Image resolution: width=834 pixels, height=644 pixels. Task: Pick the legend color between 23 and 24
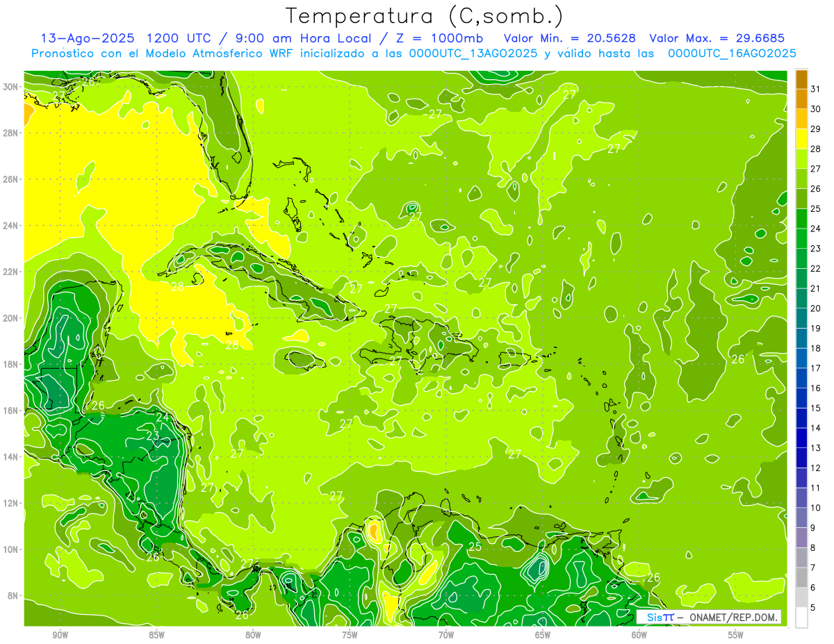pos(801,238)
